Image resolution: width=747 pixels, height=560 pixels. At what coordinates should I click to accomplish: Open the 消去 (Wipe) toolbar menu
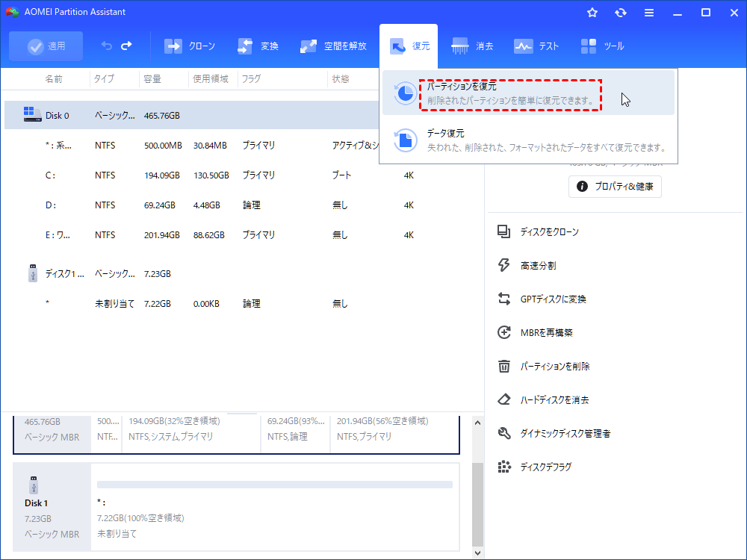coord(471,46)
